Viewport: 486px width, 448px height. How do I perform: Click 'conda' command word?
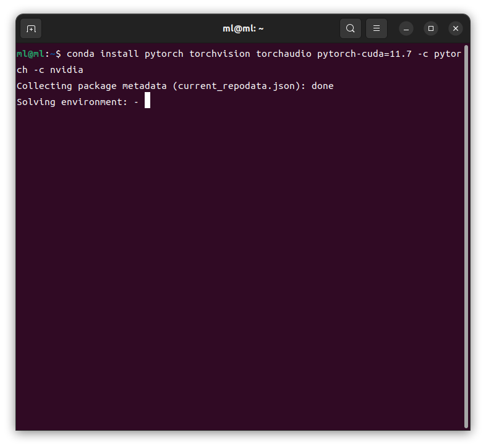(x=80, y=54)
